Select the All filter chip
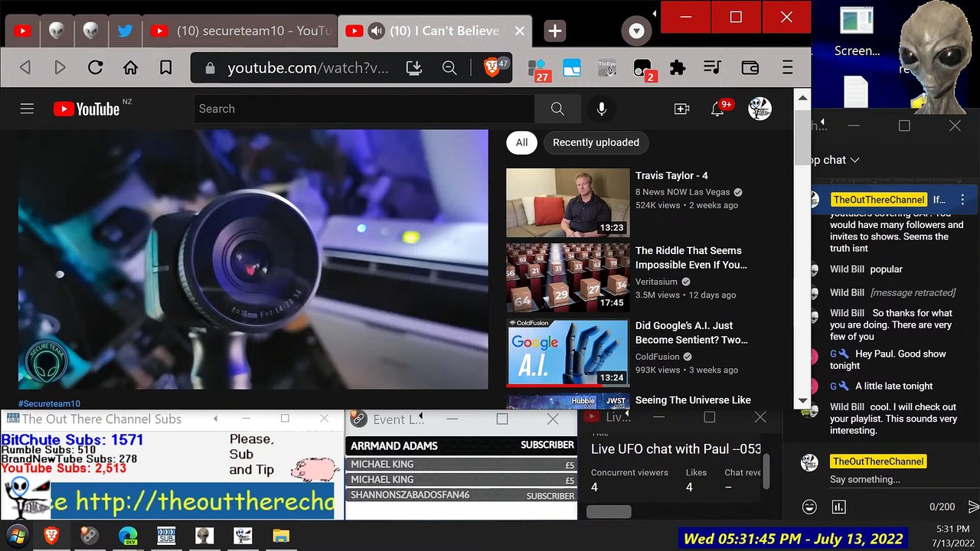 521,142
